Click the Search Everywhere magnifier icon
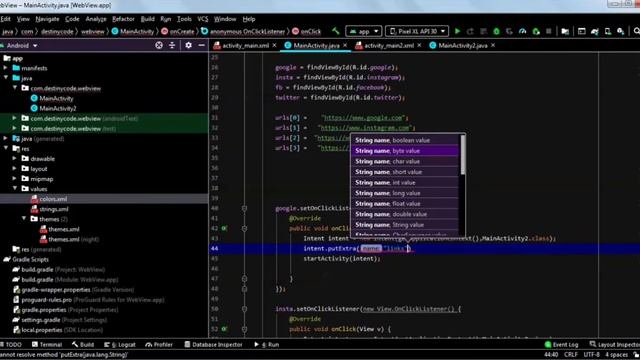This screenshot has height=360, width=640. click(x=636, y=31)
